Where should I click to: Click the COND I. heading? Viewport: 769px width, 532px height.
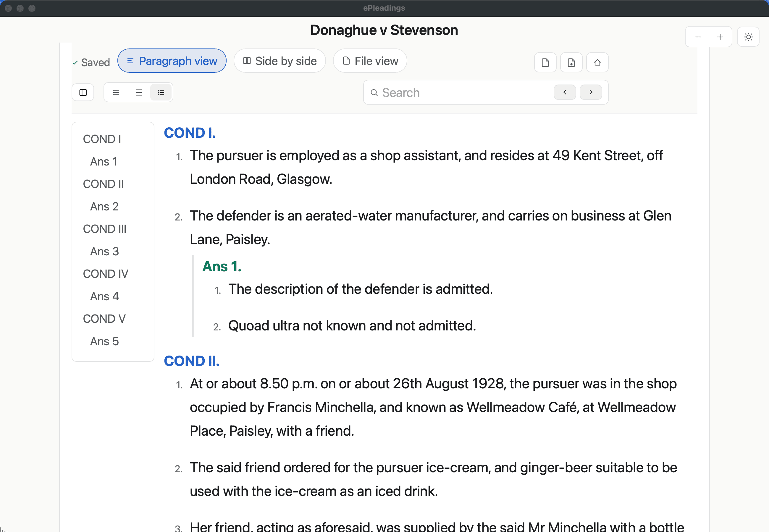(190, 133)
